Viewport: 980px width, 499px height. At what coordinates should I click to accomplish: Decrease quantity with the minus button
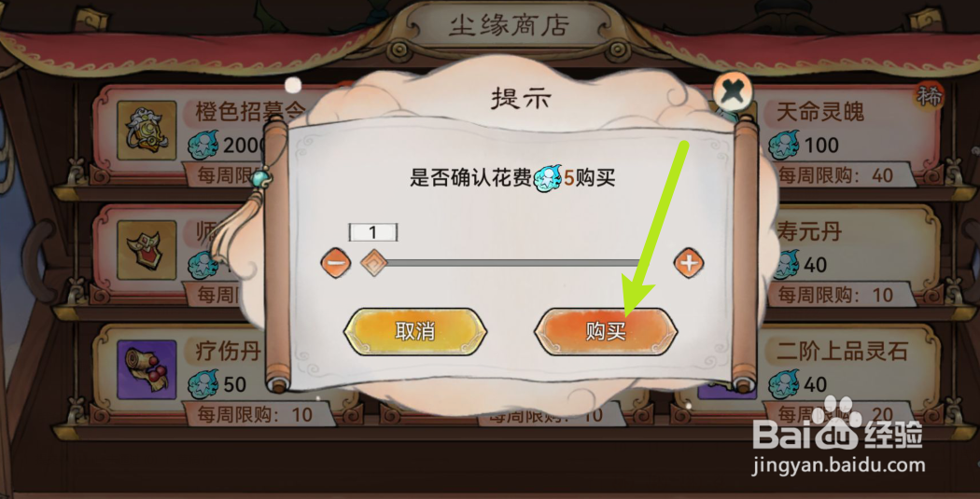(336, 263)
